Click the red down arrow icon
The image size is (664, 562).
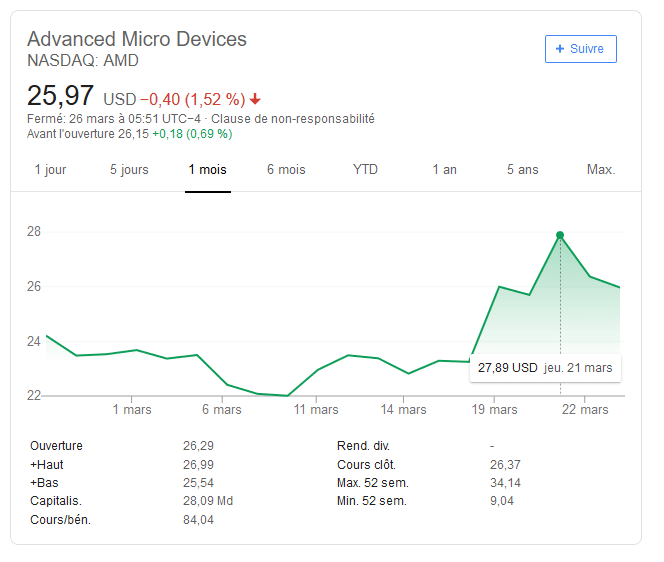pyautogui.click(x=255, y=100)
